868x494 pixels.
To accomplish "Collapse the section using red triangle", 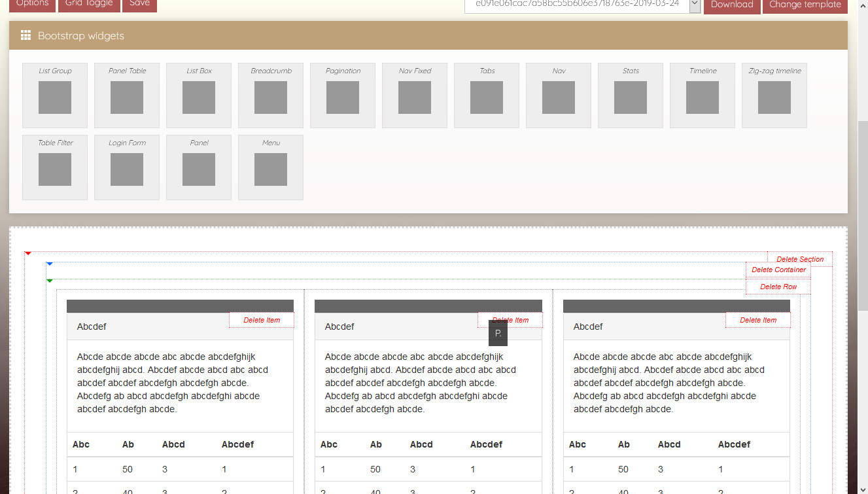I will [x=27, y=253].
